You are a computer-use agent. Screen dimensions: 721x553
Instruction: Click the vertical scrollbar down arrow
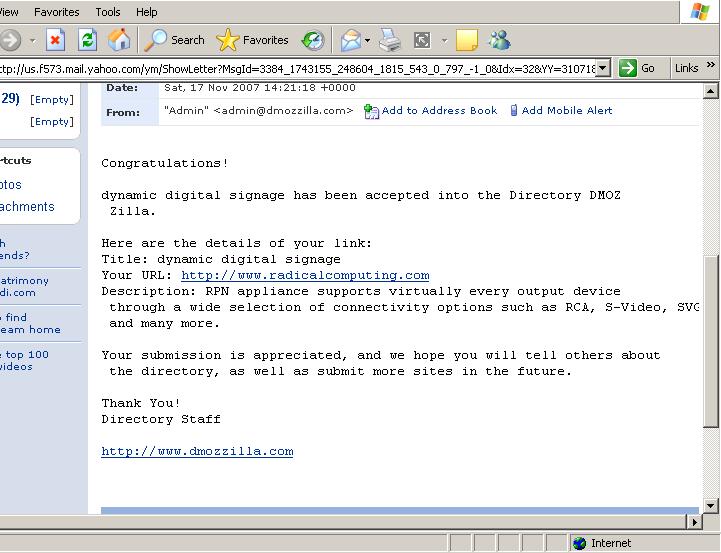pos(710,506)
